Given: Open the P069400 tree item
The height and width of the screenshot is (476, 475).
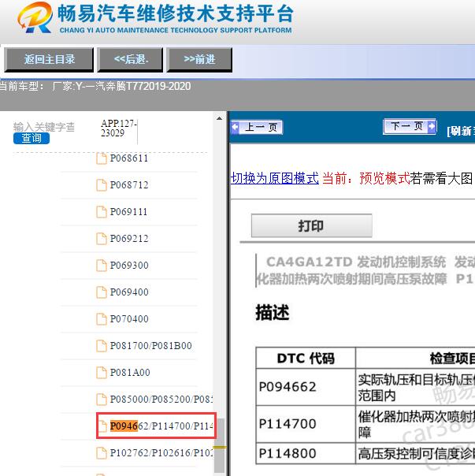Looking at the screenshot, I should (x=129, y=292).
